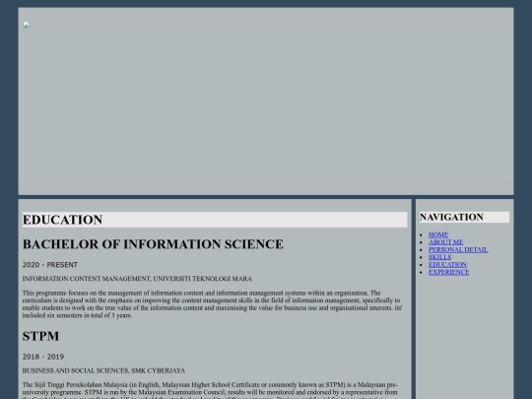Open the EDUCATION navigation link
This screenshot has width=532, height=399.
point(447,265)
